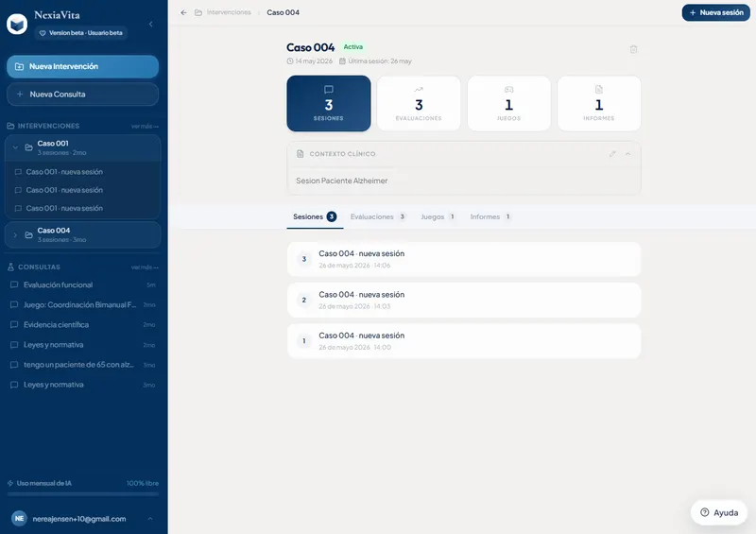Open the Evaluación funcional consulta
The height and width of the screenshot is (534, 756).
(x=82, y=285)
